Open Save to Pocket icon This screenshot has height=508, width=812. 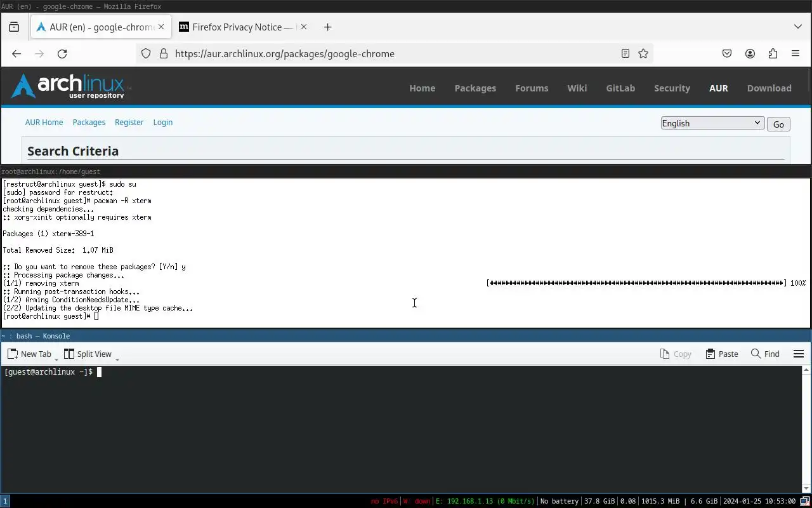click(727, 53)
